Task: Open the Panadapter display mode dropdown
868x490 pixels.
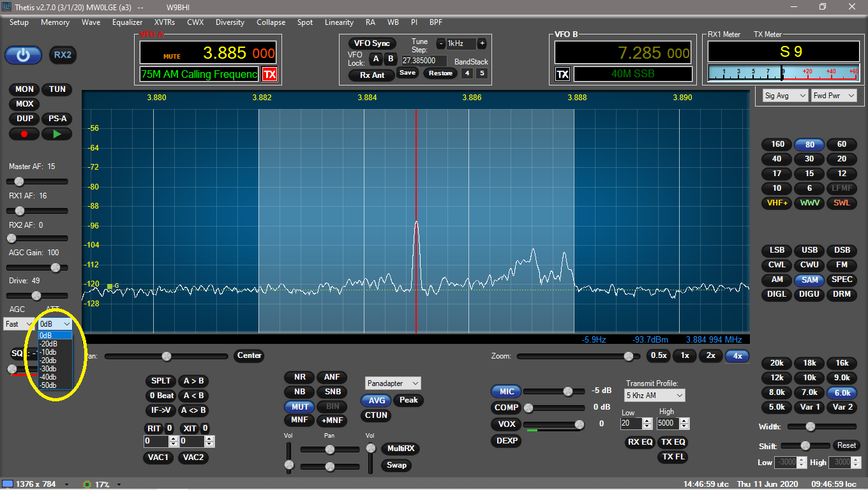Action: tap(393, 383)
